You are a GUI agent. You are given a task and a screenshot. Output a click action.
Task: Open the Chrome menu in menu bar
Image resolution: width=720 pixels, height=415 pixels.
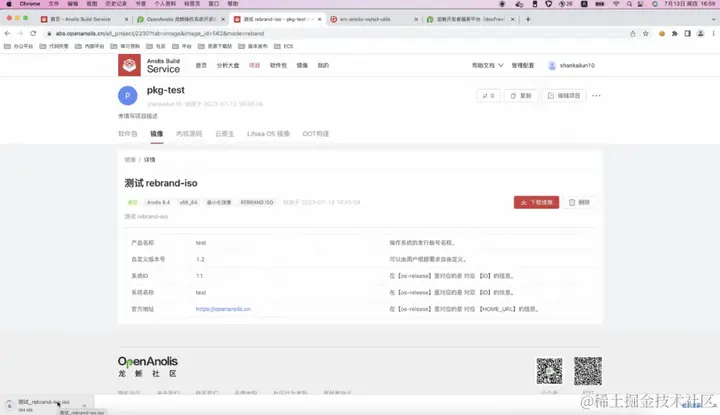coord(30,4)
